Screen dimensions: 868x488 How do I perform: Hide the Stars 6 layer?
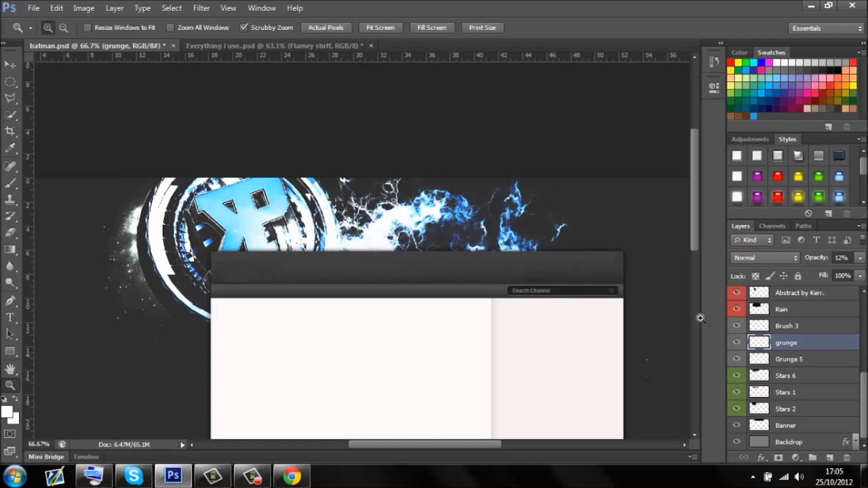coord(736,375)
